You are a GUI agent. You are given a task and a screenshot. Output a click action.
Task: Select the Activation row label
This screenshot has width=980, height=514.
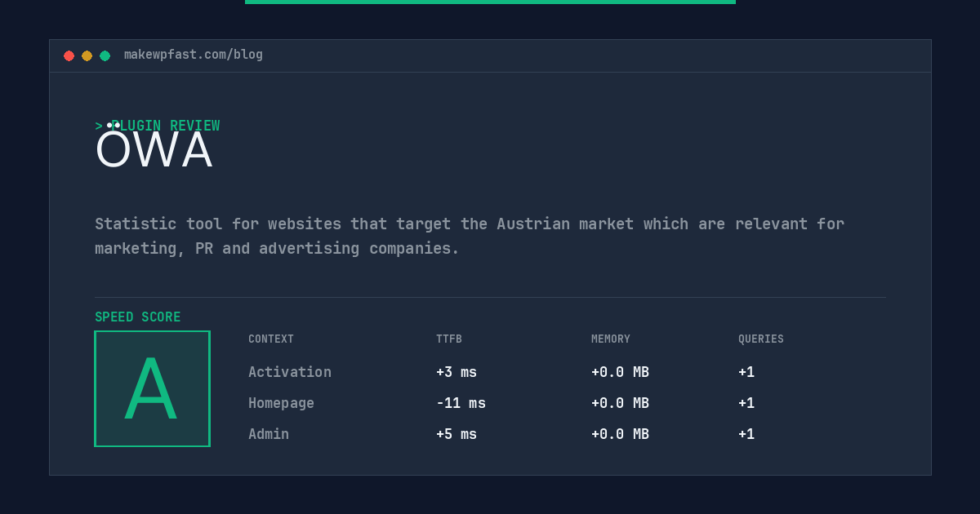pos(290,372)
